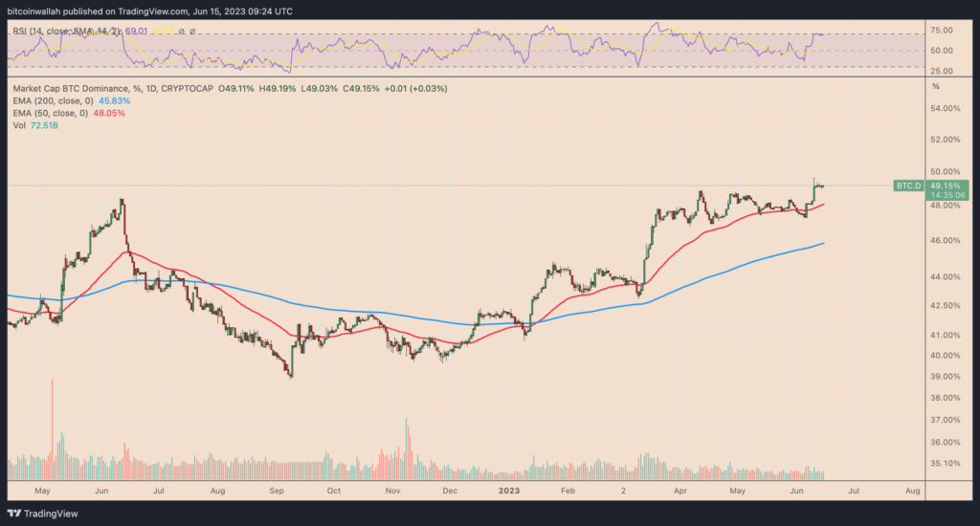The image size is (980, 526).
Task: Select the Vol indicator legend
Action: (x=19, y=125)
